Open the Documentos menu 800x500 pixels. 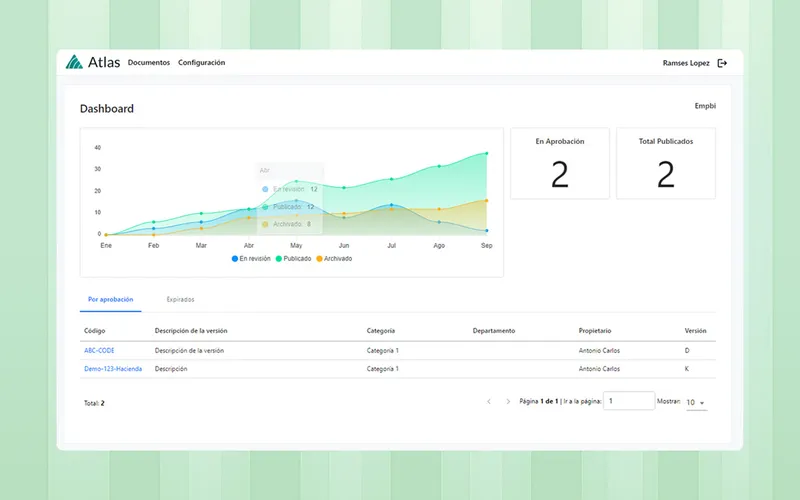[x=148, y=62]
